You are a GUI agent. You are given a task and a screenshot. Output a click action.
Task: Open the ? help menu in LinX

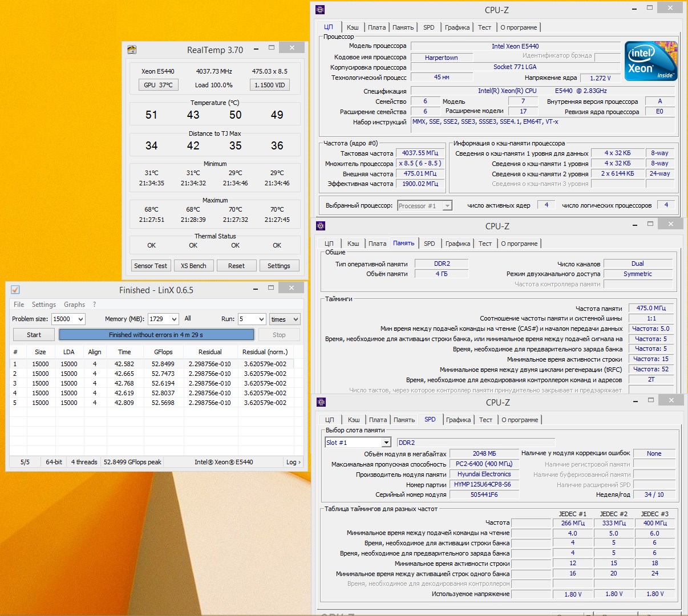tap(95, 305)
